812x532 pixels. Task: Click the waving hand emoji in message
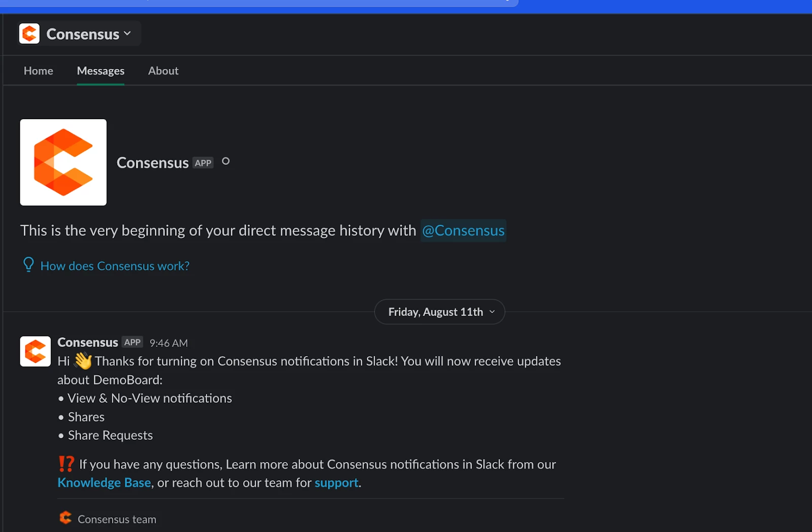click(83, 361)
